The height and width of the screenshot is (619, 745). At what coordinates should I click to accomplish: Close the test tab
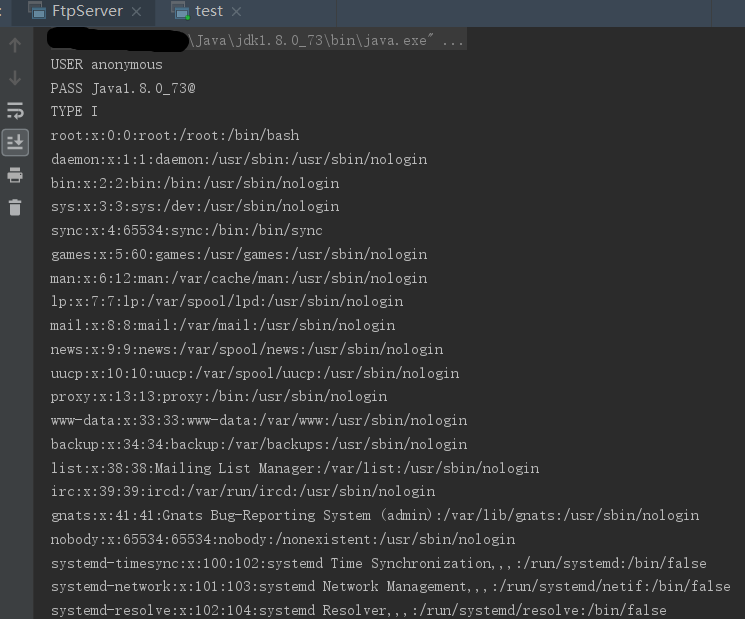tap(236, 12)
